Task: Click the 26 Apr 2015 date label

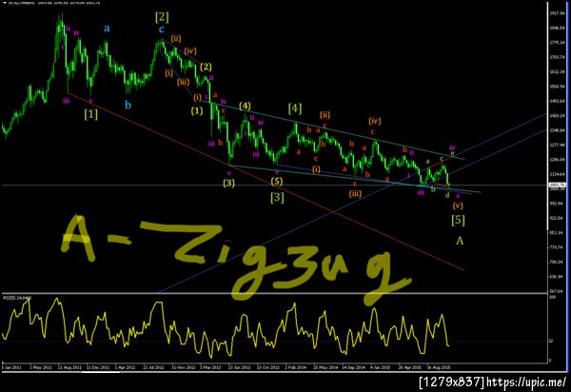Action: click(x=410, y=367)
